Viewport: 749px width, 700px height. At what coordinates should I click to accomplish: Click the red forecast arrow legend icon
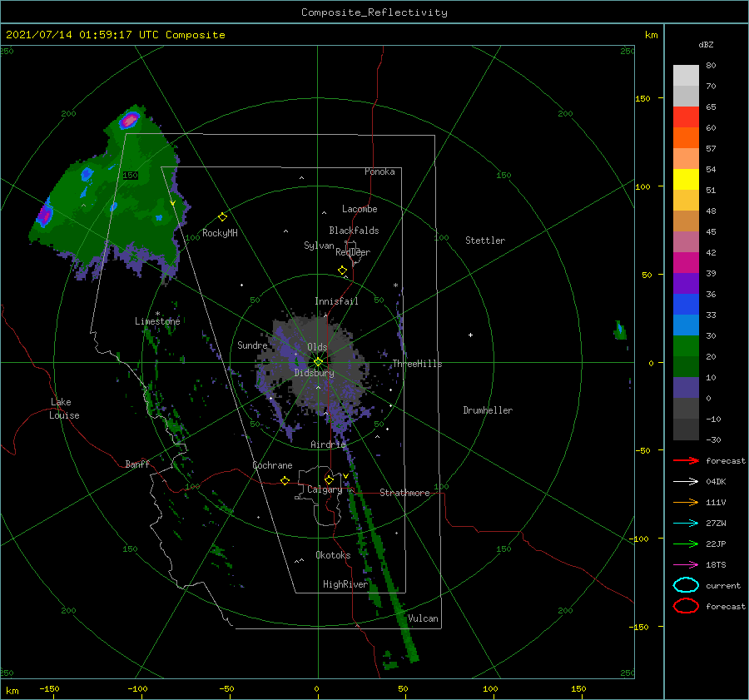coord(686,460)
